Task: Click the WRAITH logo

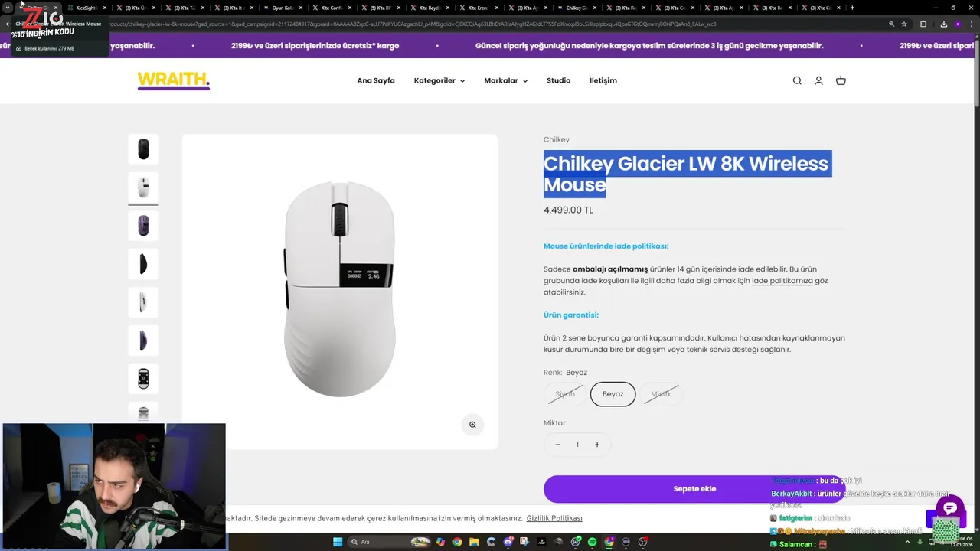Action: 173,80
